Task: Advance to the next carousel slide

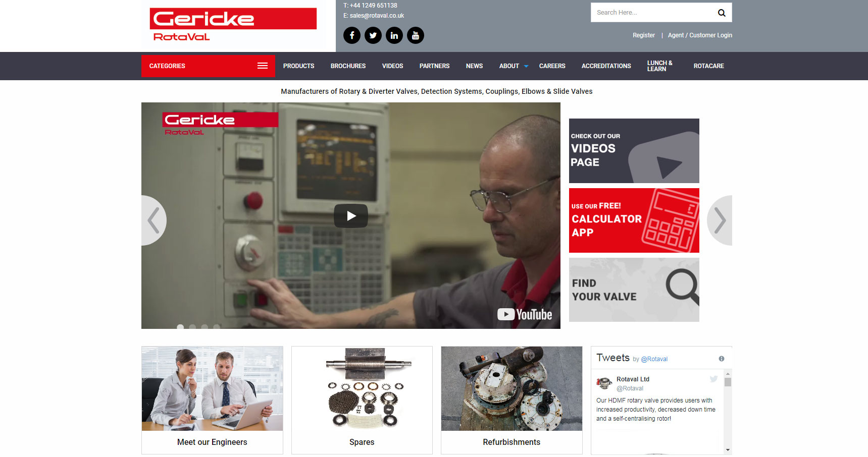Action: pyautogui.click(x=720, y=220)
